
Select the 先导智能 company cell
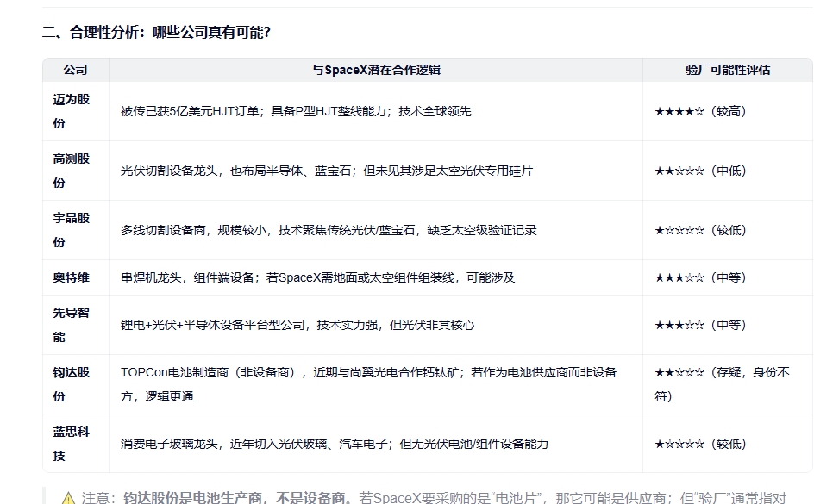pos(76,325)
